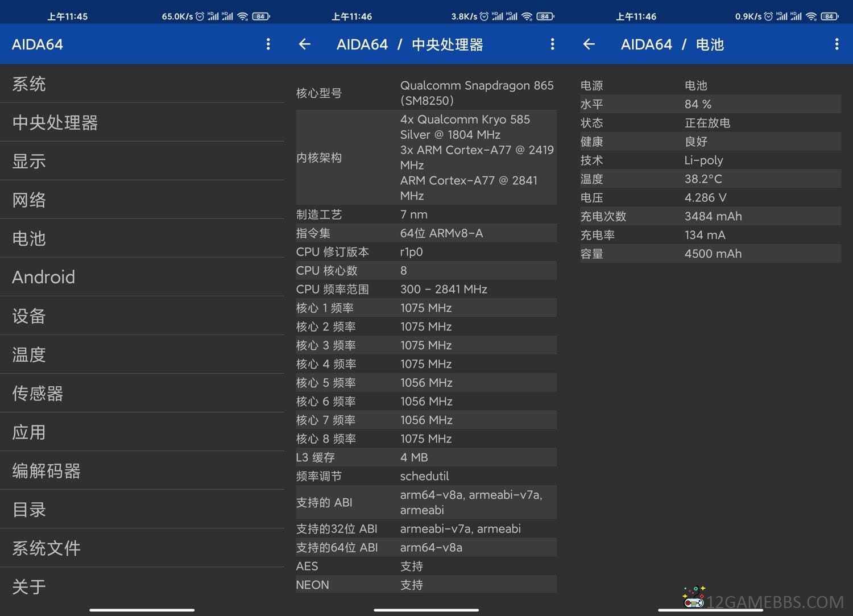
Task: Tap the gesture bar under the CPU screen
Action: pyautogui.click(x=426, y=610)
